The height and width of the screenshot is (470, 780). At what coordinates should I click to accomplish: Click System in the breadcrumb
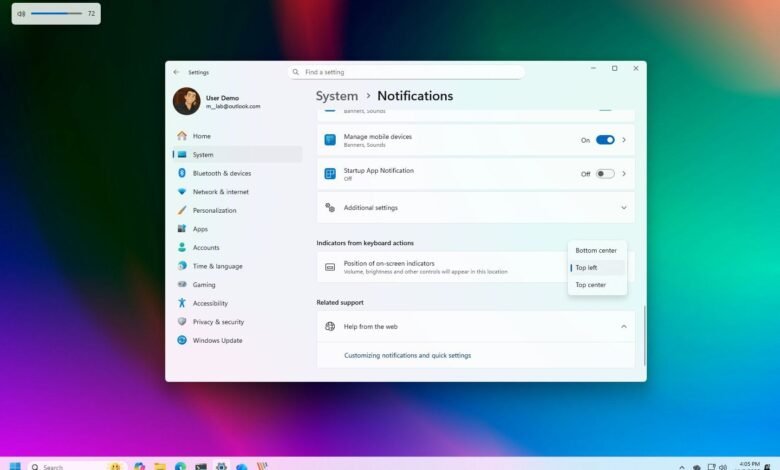pyautogui.click(x=337, y=96)
